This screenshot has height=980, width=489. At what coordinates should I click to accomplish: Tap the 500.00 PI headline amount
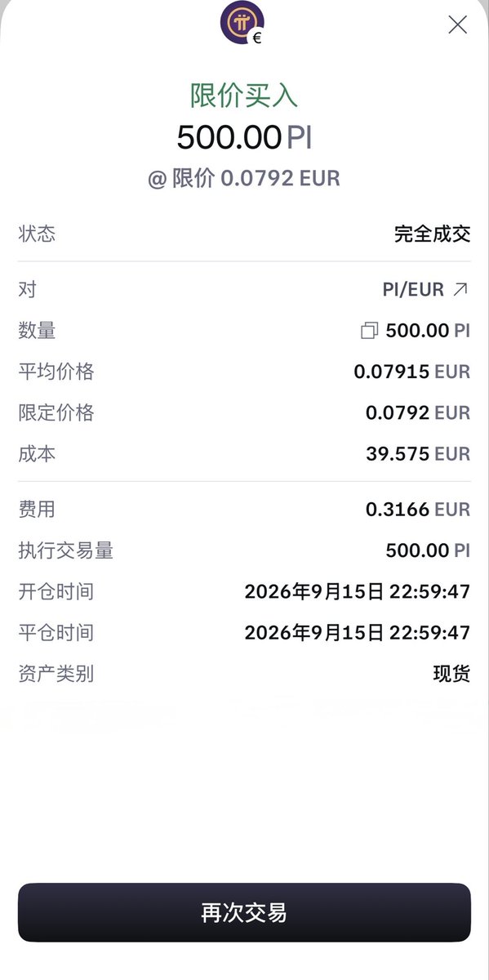(244, 137)
